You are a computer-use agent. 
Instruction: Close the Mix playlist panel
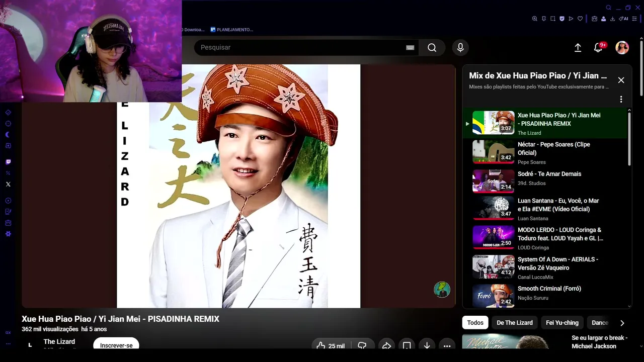[x=621, y=80]
